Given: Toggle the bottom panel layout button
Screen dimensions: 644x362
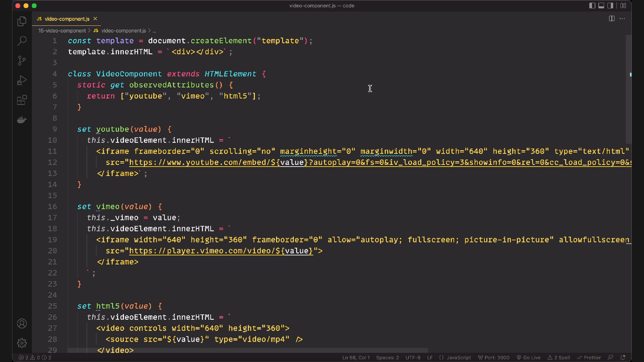Looking at the screenshot, I should point(601,6).
